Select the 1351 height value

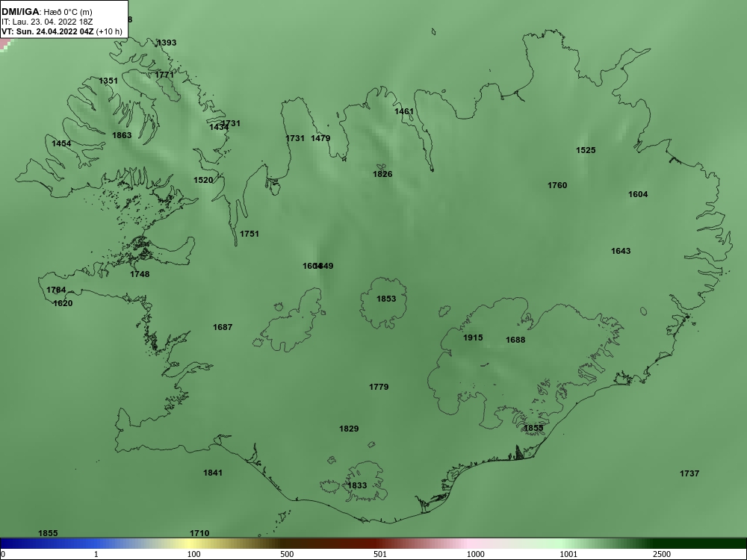(108, 81)
